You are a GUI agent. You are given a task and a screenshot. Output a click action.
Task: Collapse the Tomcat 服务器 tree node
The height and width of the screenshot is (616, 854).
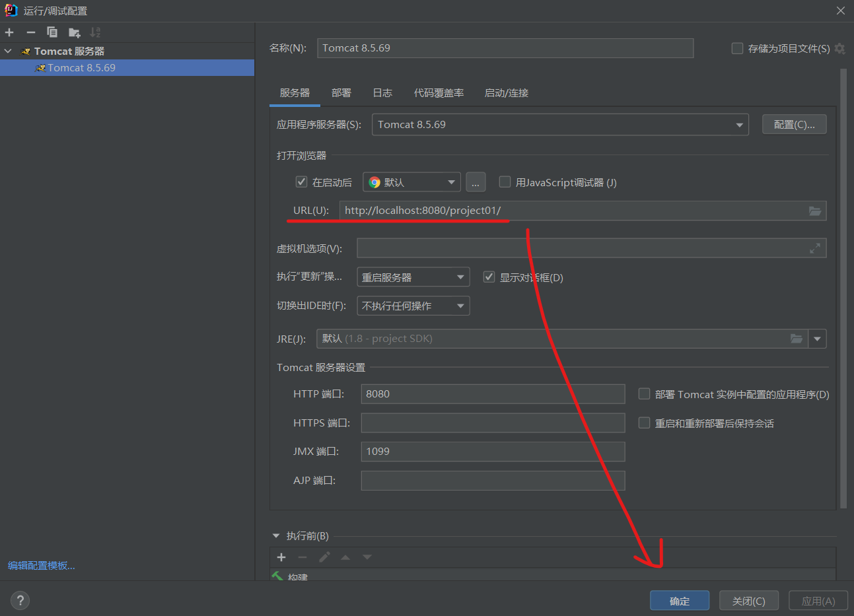[8, 51]
